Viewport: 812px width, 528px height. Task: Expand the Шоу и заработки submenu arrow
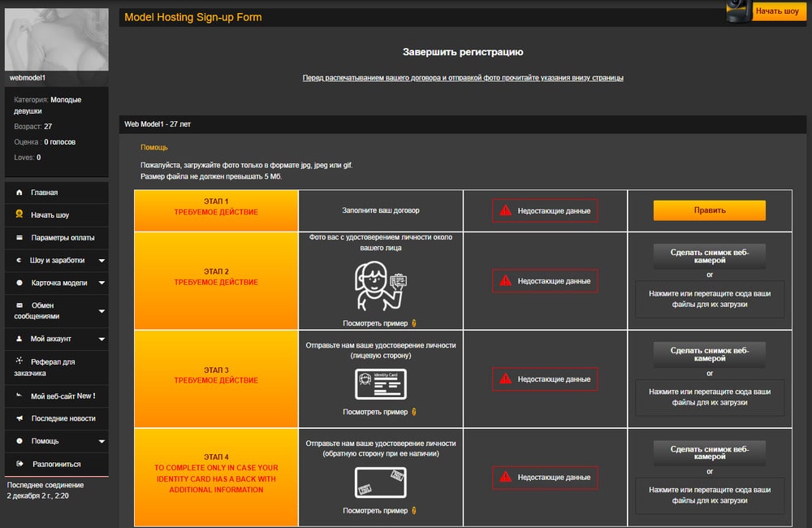pyautogui.click(x=101, y=261)
